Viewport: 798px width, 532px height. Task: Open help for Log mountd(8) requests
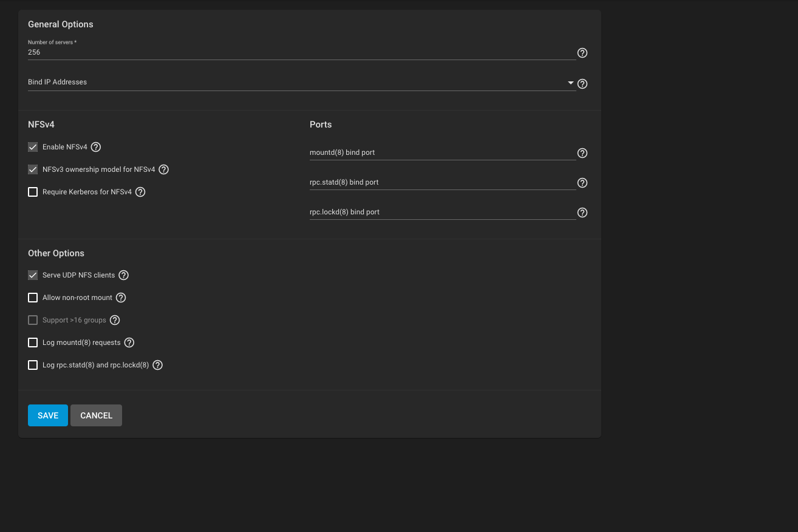pyautogui.click(x=129, y=343)
